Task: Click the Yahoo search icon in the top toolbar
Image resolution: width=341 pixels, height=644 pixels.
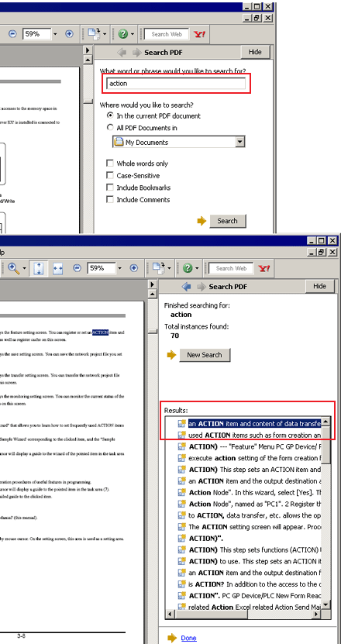Action: (x=200, y=34)
